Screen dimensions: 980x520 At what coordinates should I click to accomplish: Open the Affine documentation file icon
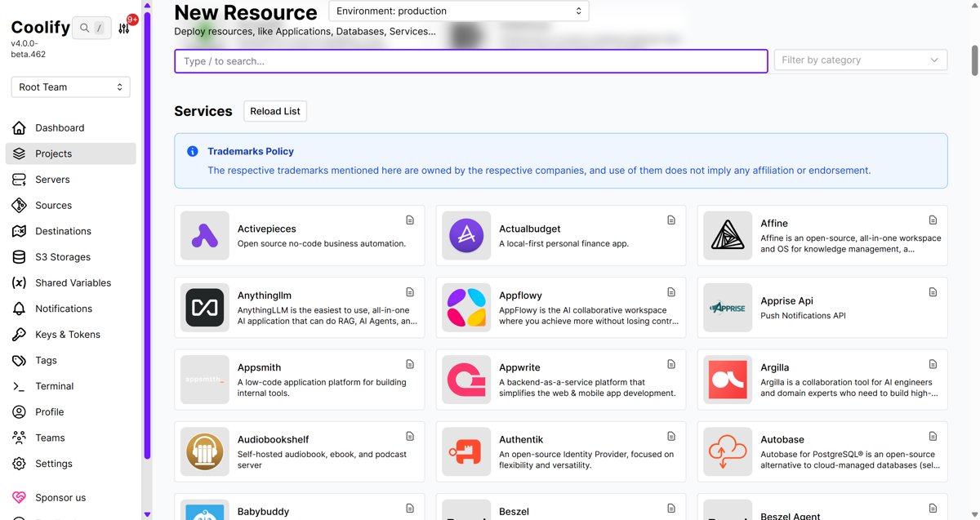[x=933, y=220]
